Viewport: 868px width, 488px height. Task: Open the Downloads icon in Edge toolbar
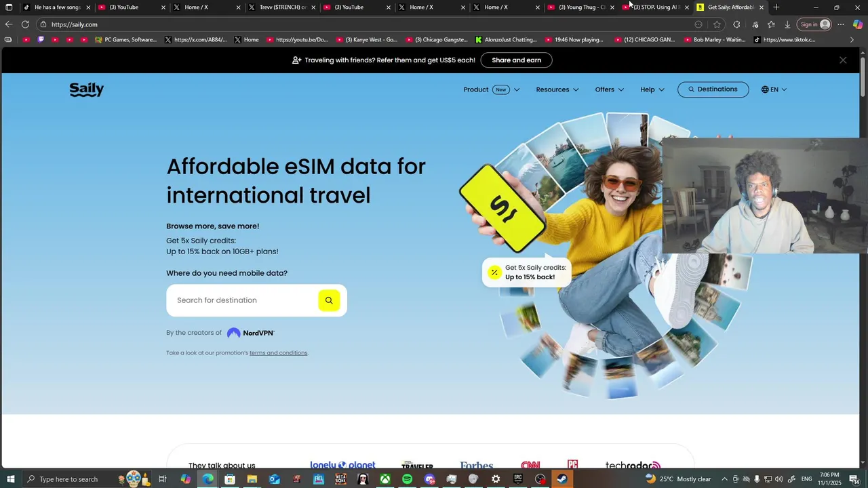787,24
